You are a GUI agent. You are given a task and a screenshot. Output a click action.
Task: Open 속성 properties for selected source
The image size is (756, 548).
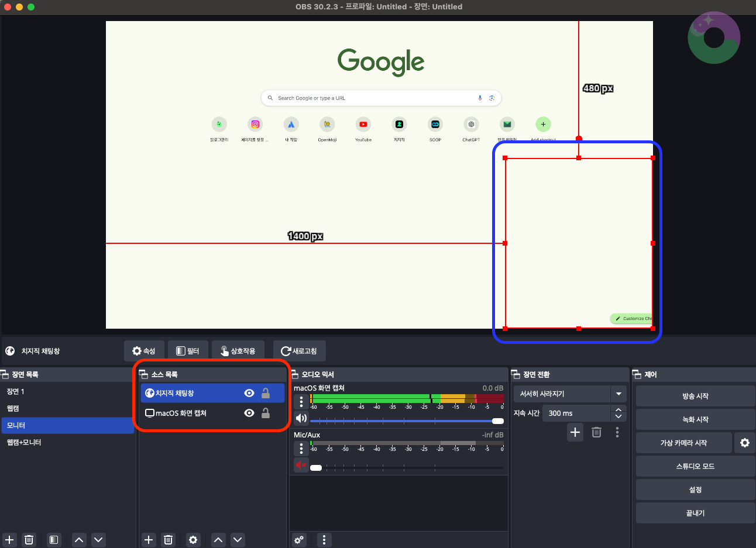(144, 351)
